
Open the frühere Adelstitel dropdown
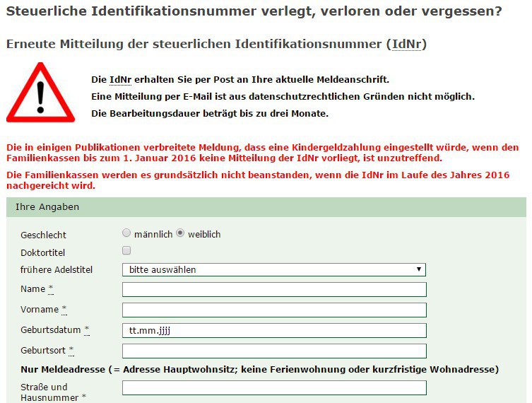pos(274,269)
